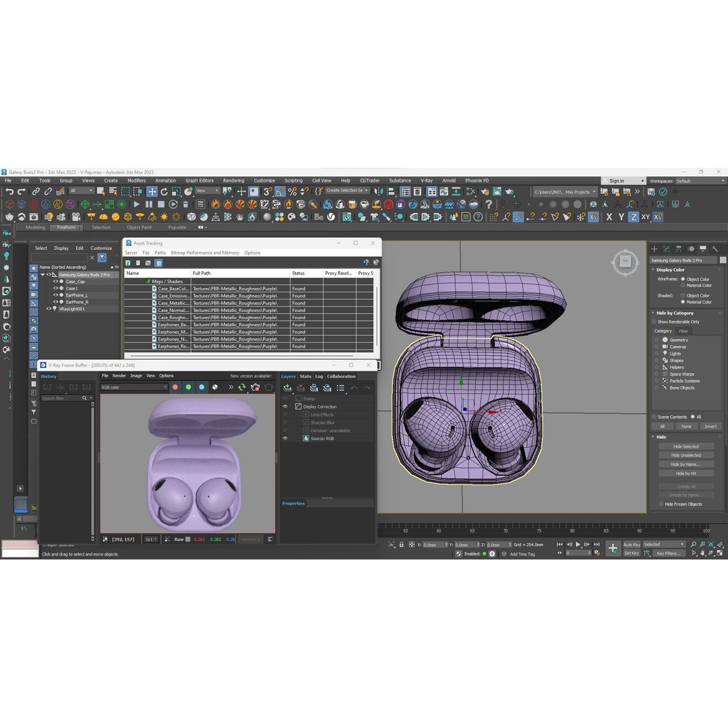Open the V-Ray menu
The height and width of the screenshot is (728, 728).
426,181
